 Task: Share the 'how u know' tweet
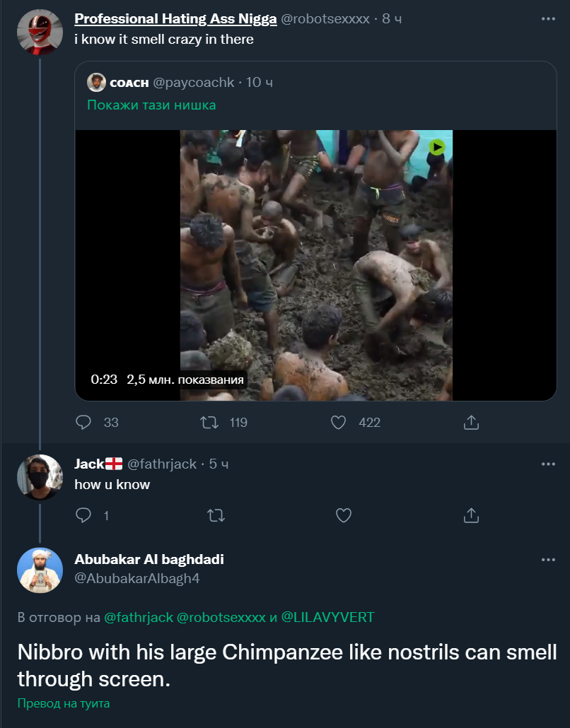(471, 515)
